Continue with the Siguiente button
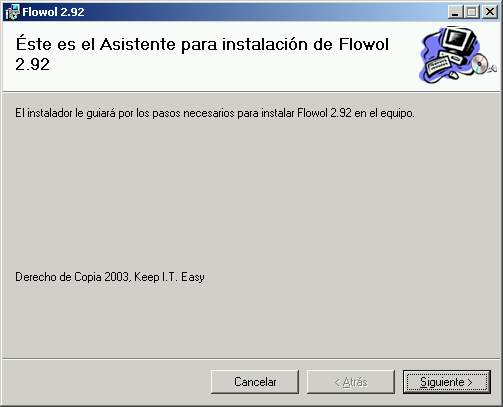Viewport: 503px width, 407px height. (x=447, y=382)
